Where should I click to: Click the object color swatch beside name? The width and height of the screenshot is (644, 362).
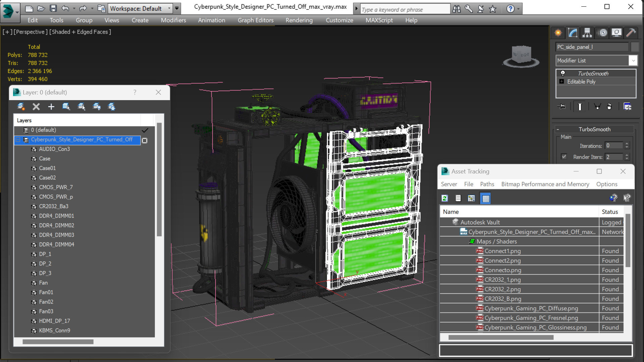coord(634,47)
